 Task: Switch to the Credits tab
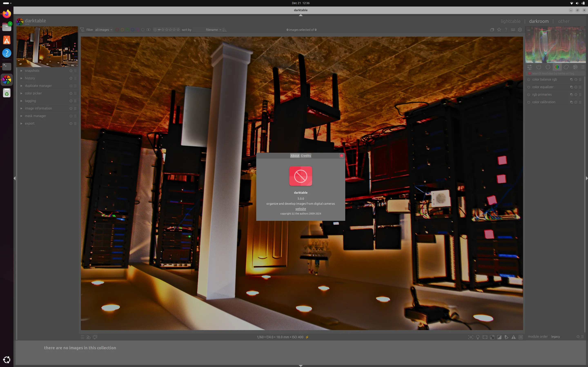tap(306, 156)
